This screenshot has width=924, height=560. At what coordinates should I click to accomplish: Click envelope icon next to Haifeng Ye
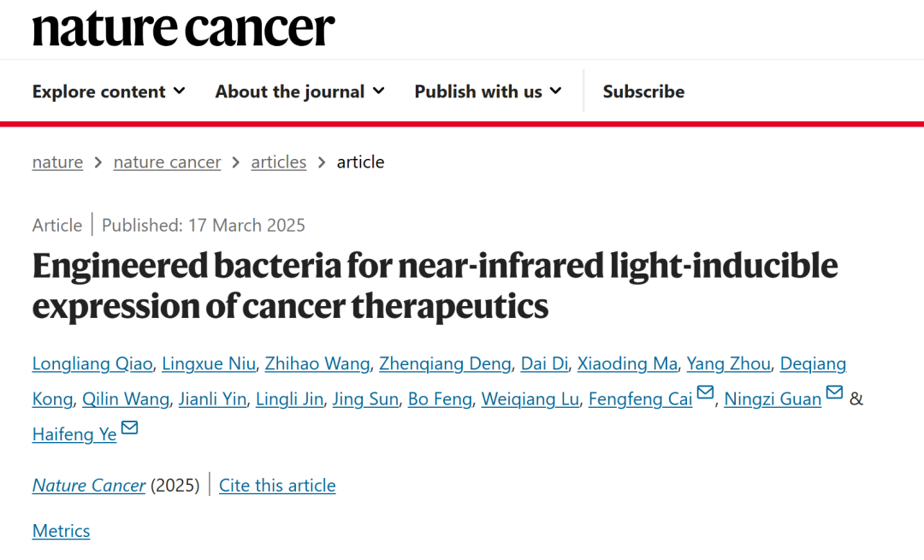[129, 427]
